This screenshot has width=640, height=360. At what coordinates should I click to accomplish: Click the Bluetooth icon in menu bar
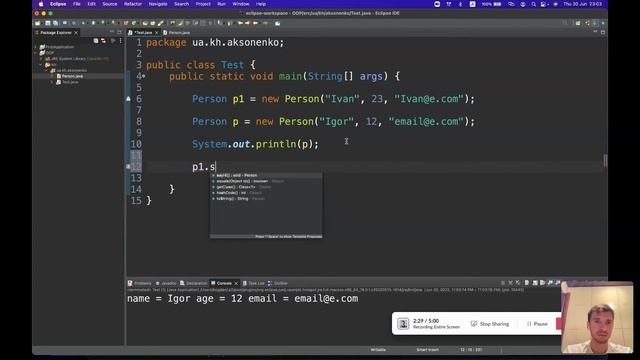click(460, 4)
